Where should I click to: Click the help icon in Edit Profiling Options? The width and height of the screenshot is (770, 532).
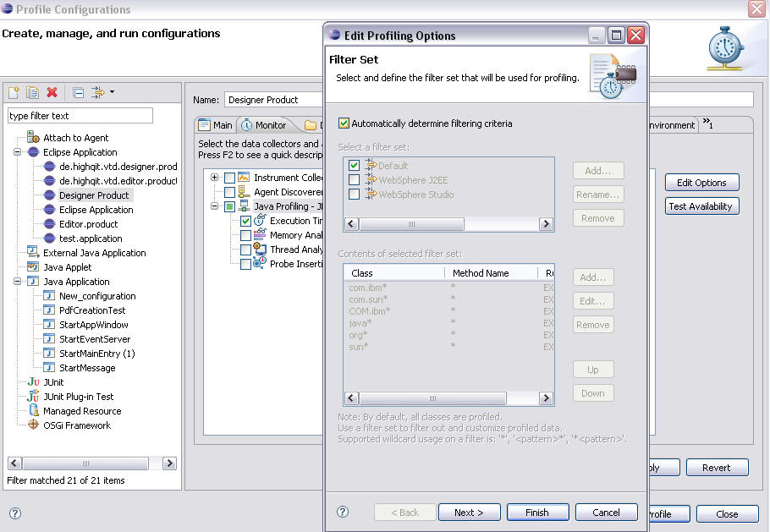(x=343, y=512)
